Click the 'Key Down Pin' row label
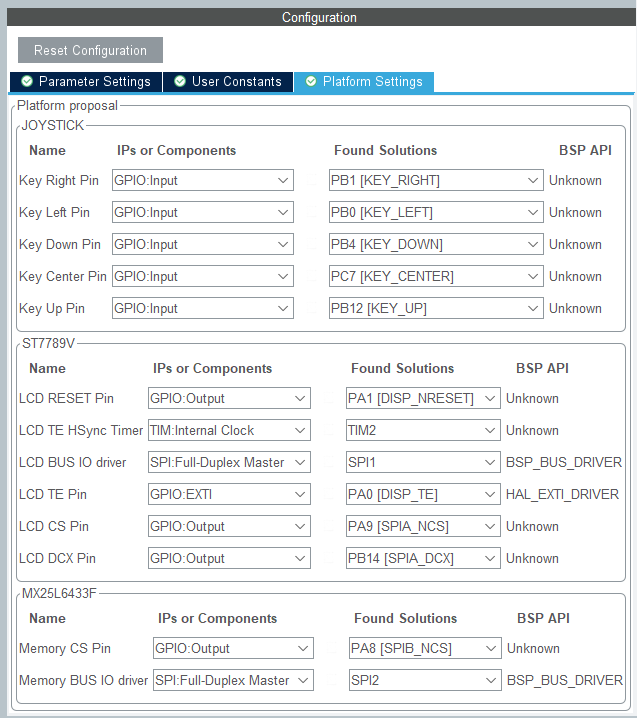637x722 pixels. (59, 244)
